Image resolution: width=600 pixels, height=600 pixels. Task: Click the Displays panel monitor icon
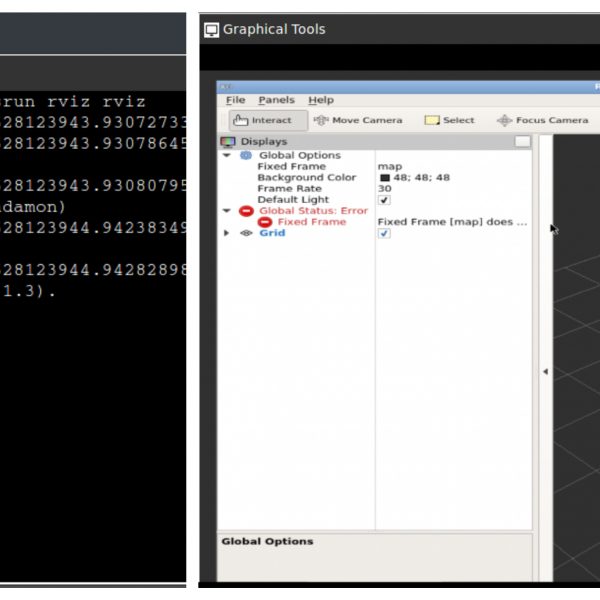tap(228, 142)
